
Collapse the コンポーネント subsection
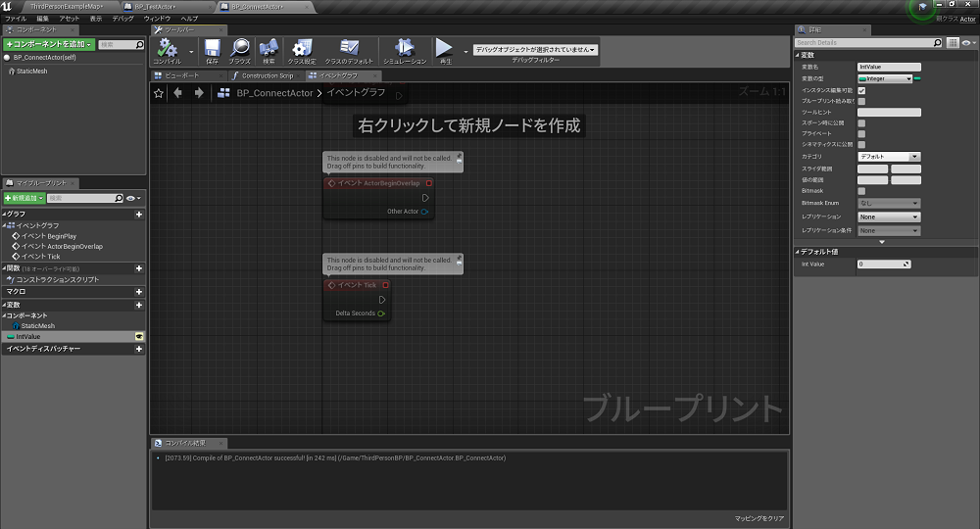click(x=4, y=316)
